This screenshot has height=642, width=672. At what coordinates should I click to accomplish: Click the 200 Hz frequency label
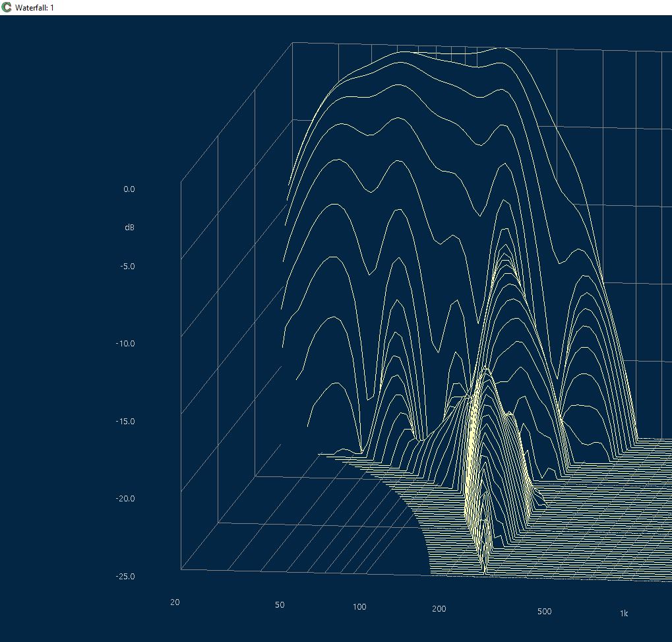coord(439,608)
